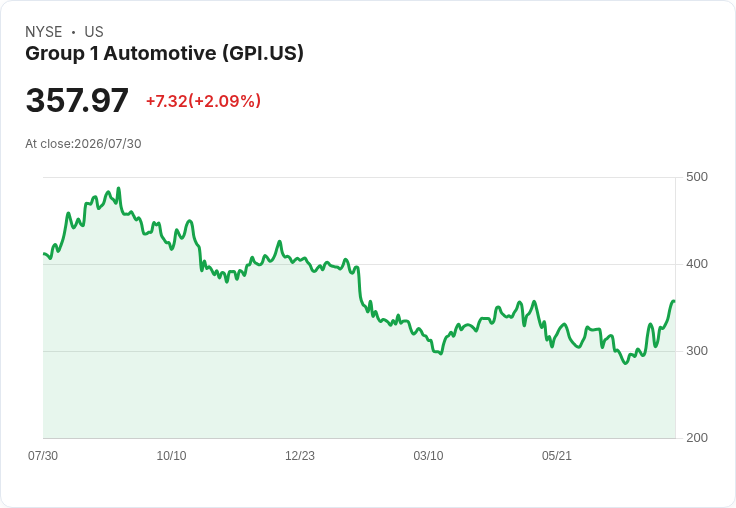
Task: Click the 05/21 date on the x-axis
Action: pyautogui.click(x=557, y=455)
